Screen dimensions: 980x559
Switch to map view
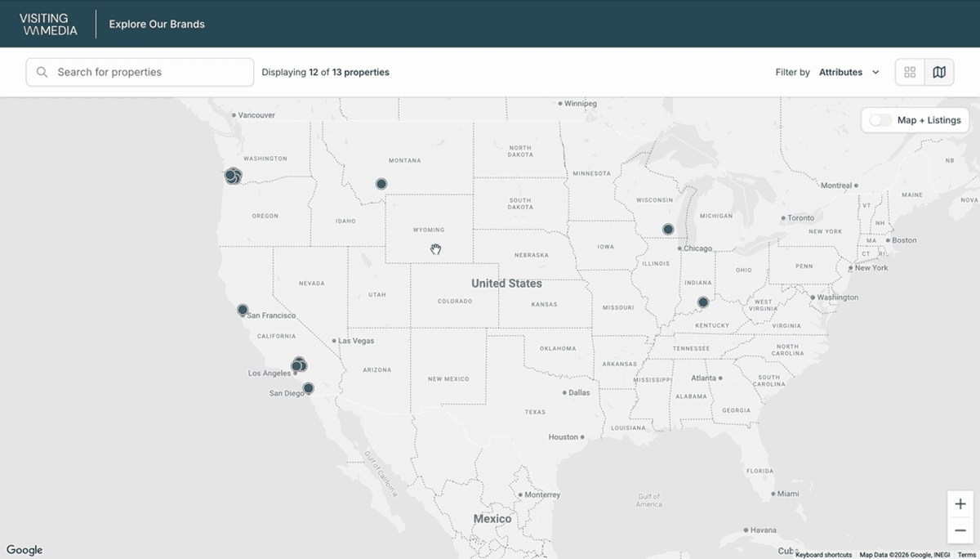click(939, 72)
